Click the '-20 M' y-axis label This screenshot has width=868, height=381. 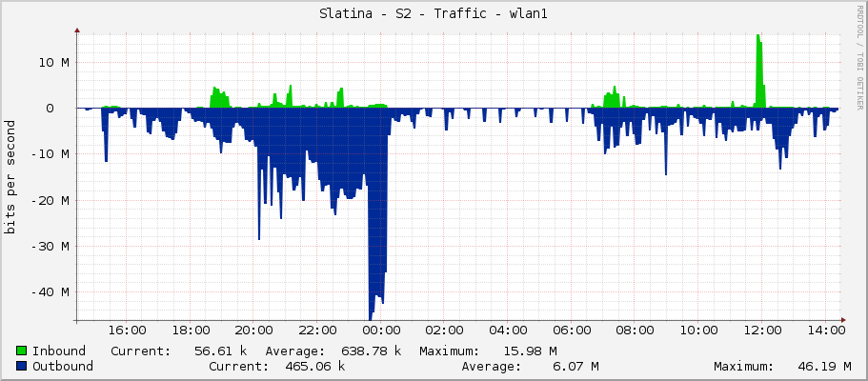[x=50, y=200]
